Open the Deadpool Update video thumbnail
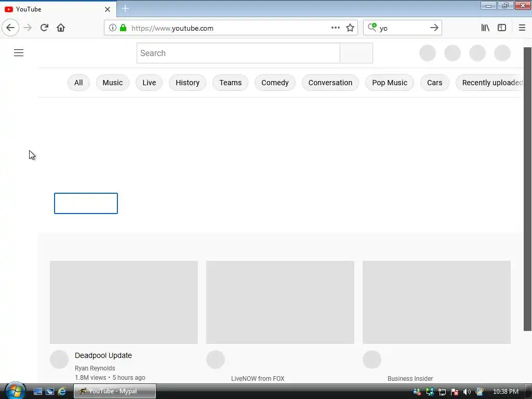This screenshot has width=532, height=399. point(124,302)
